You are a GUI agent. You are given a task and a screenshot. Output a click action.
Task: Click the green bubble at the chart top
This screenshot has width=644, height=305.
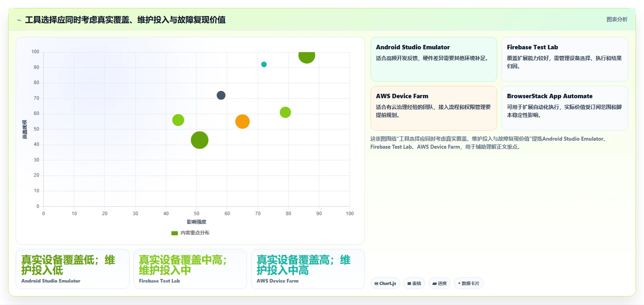[307, 57]
